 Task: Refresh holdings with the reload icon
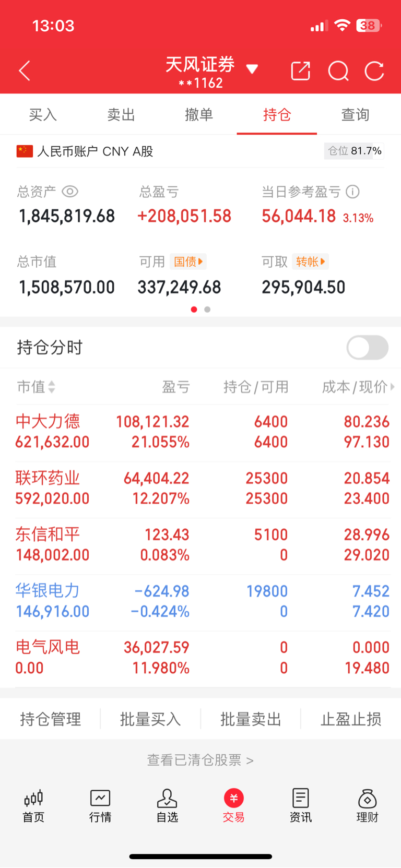tap(374, 71)
